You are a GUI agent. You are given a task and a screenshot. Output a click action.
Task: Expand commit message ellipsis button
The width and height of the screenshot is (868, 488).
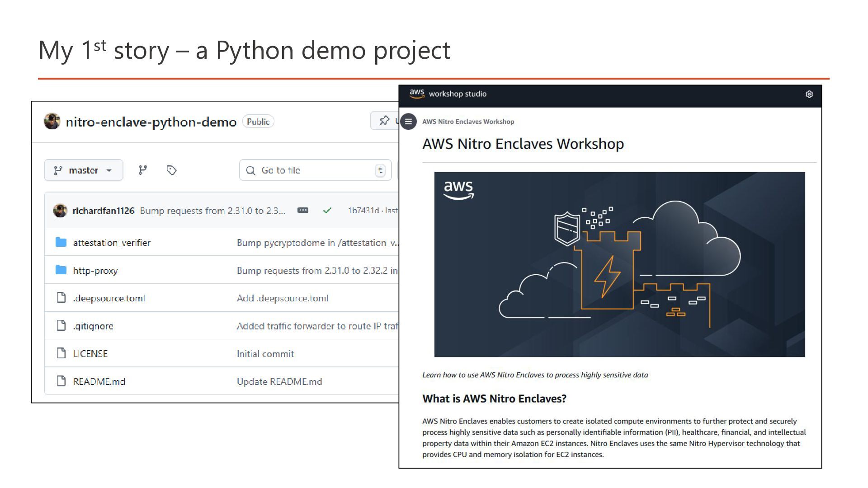click(303, 211)
